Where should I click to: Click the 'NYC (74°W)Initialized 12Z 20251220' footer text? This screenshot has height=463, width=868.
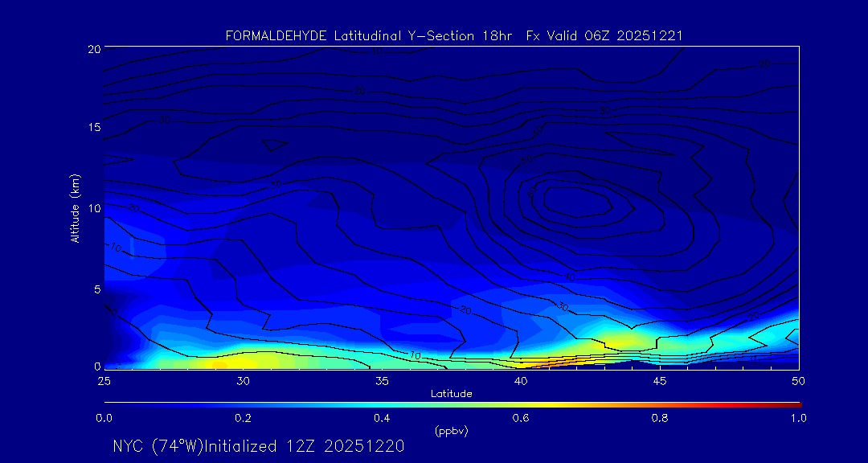pyautogui.click(x=259, y=446)
